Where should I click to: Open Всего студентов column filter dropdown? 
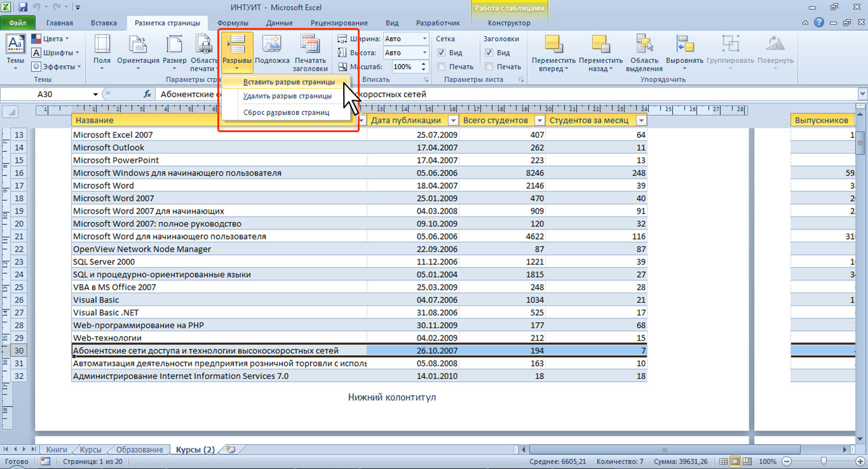coord(539,120)
